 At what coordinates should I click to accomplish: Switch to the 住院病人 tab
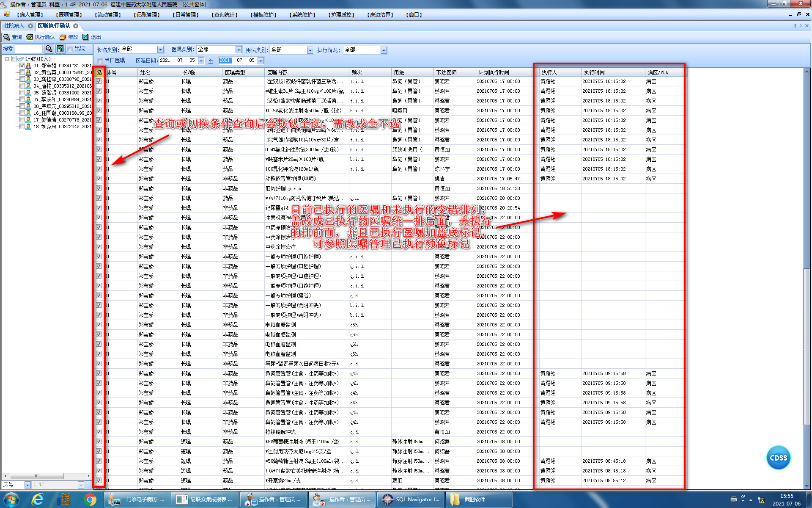click(x=14, y=26)
